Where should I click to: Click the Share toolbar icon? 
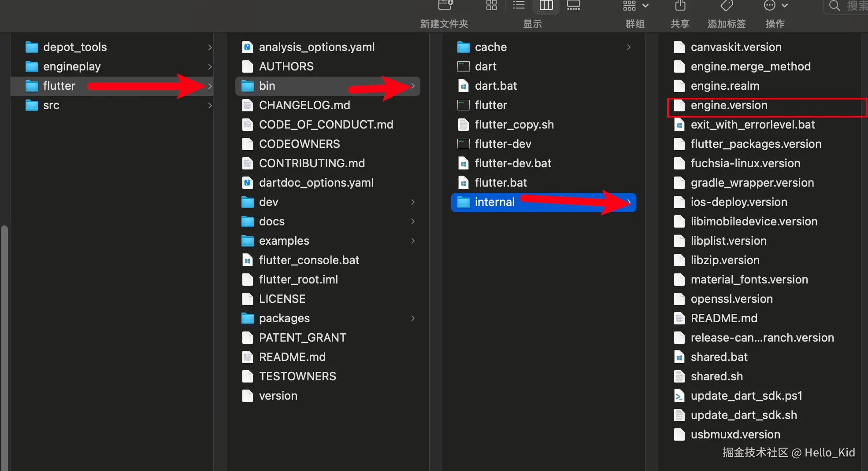tap(680, 5)
